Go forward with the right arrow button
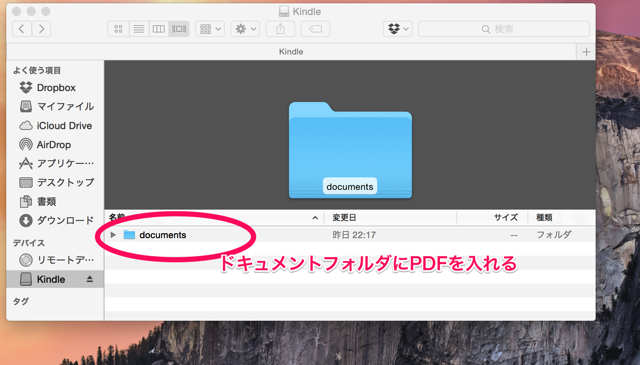Viewport: 640px width, 365px height. point(41,29)
